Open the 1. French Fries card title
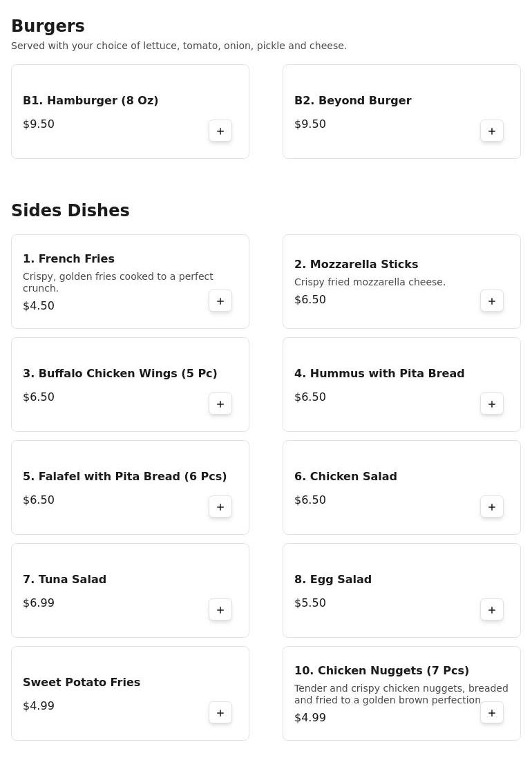Screen dimensions: 532x758 click(68, 258)
